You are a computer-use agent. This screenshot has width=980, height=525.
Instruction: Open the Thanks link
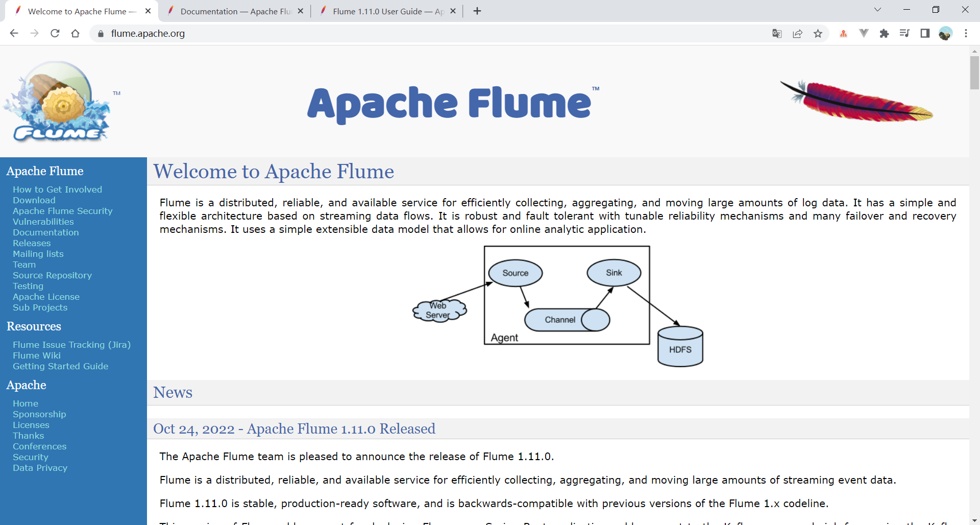coord(28,436)
